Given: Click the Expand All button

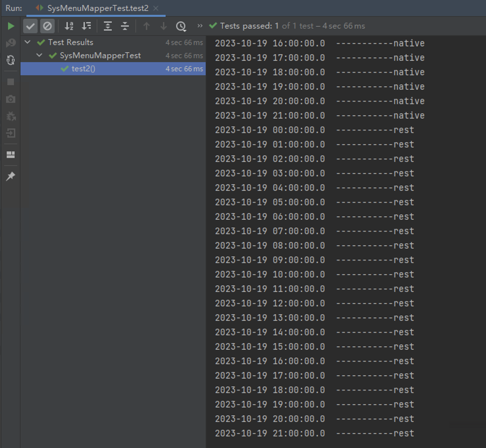Looking at the screenshot, I should (107, 26).
